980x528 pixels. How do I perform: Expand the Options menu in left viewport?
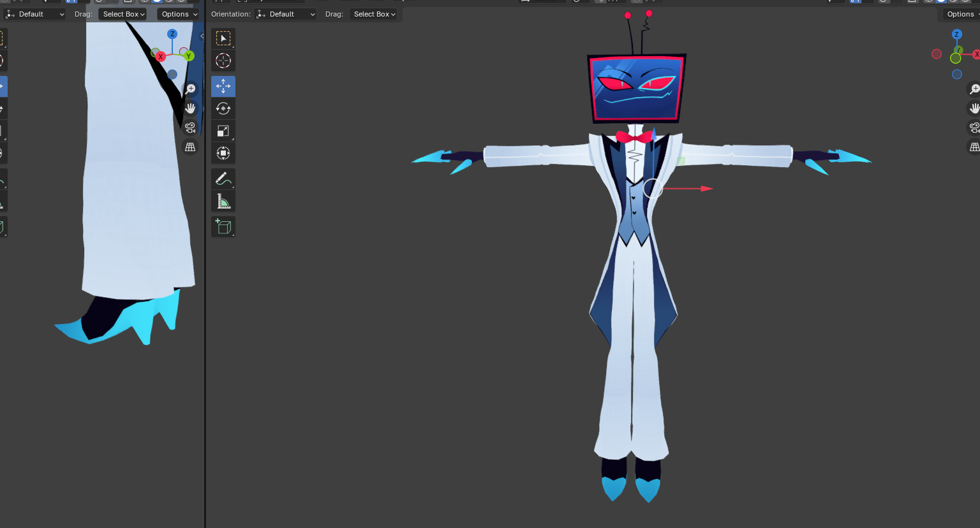point(179,14)
